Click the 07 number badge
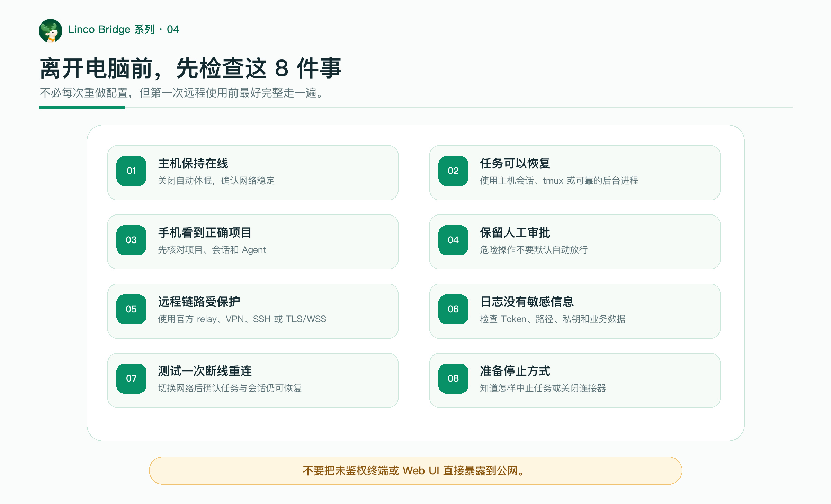Screen dimensions: 831x504 131,378
